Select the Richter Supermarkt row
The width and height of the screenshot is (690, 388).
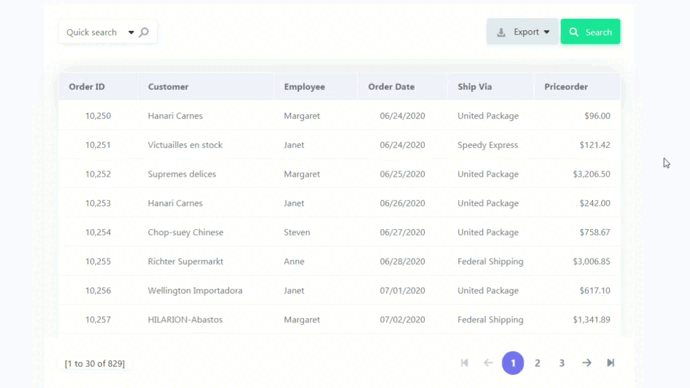(339, 261)
